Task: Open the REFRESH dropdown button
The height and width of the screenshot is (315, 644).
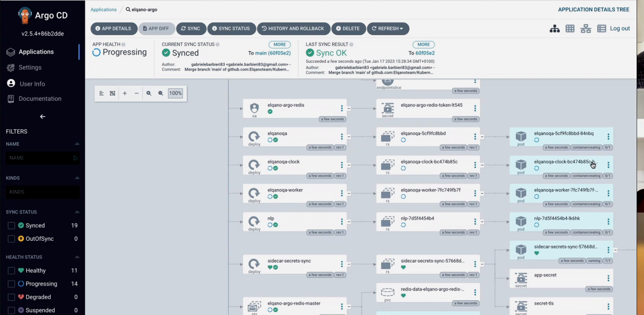Action: tap(388, 29)
